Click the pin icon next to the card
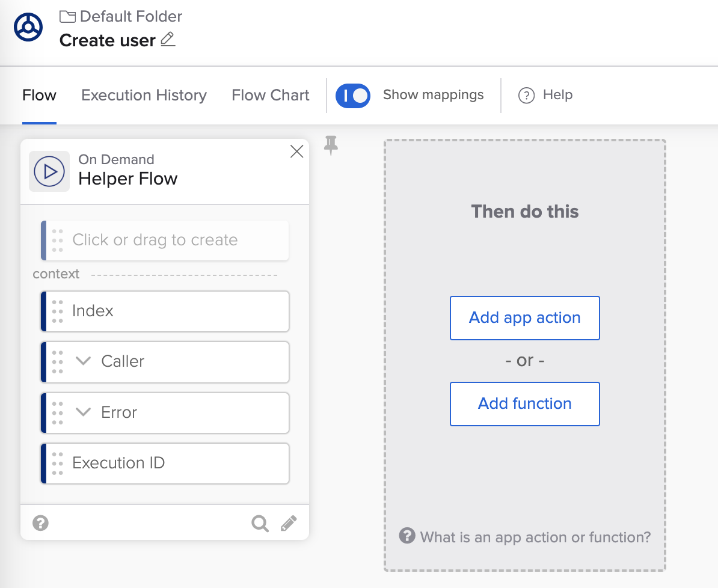Screen dimensions: 718x588 331,145
